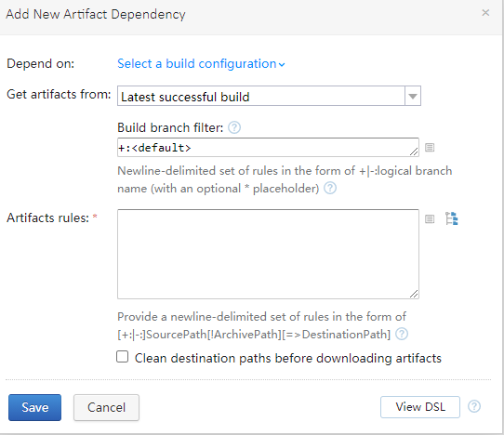Close the Add New Artifact Dependency dialog
Image resolution: width=504 pixels, height=435 pixels.
coord(485,13)
